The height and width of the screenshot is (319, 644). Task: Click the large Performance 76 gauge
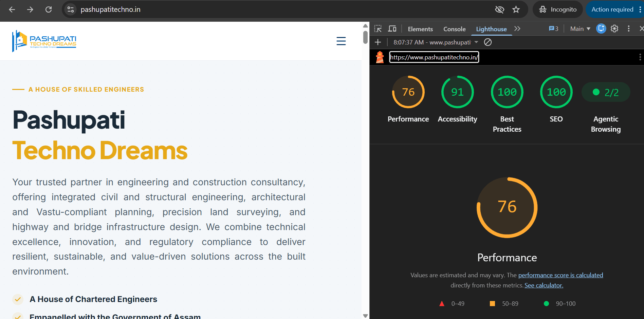point(507,207)
